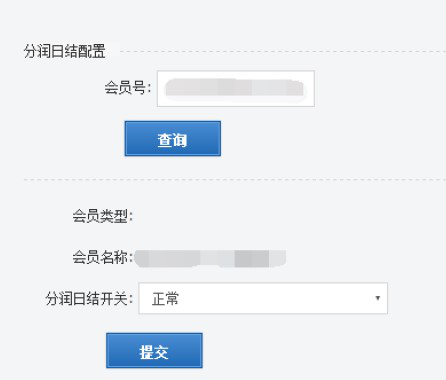
Task: Click the white text 提交 on the button
Action: 154,352
